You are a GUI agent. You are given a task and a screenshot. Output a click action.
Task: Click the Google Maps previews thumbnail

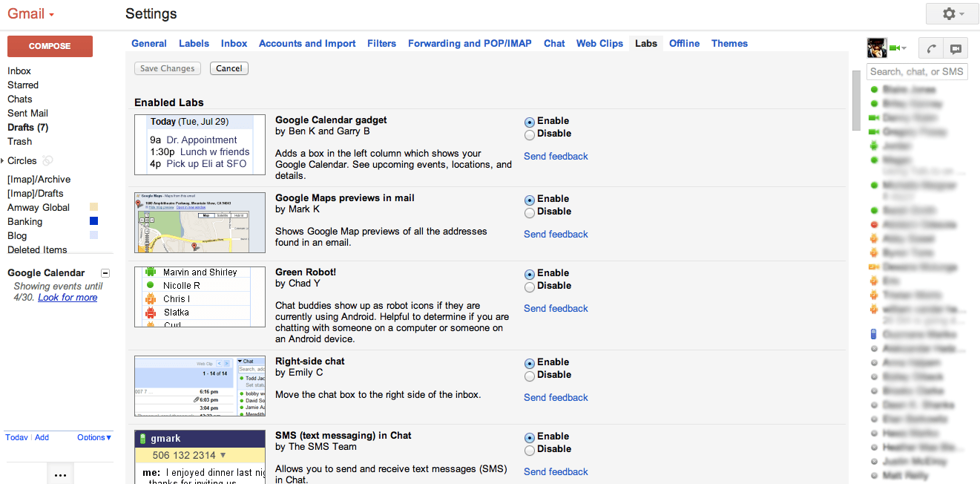[x=200, y=223]
